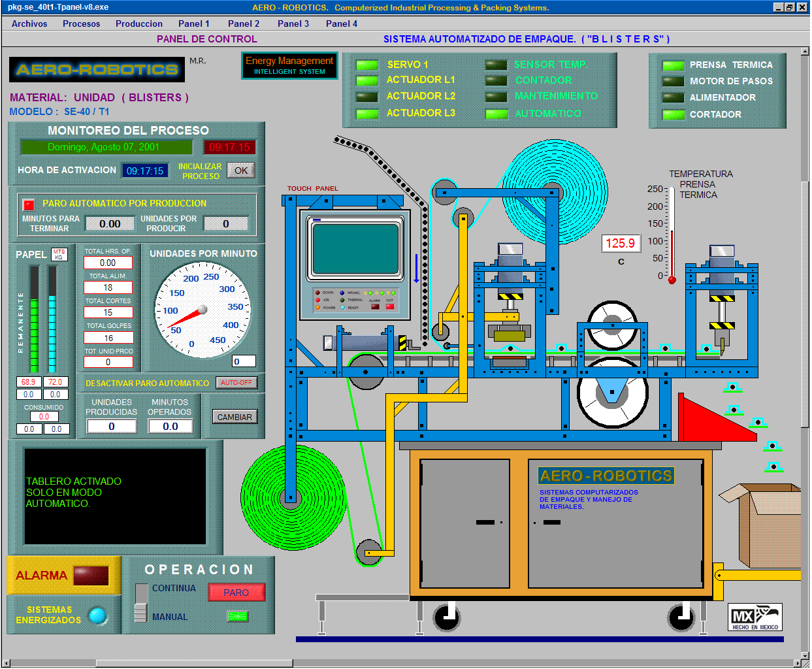Viewport: 812px width, 669px height.
Task: Click the Minutos Operados value field
Action: pyautogui.click(x=170, y=426)
